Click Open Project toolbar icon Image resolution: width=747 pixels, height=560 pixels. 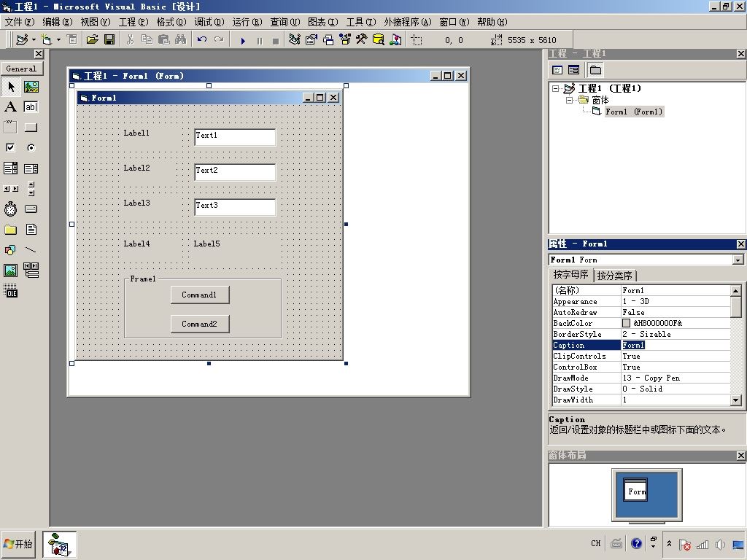92,39
